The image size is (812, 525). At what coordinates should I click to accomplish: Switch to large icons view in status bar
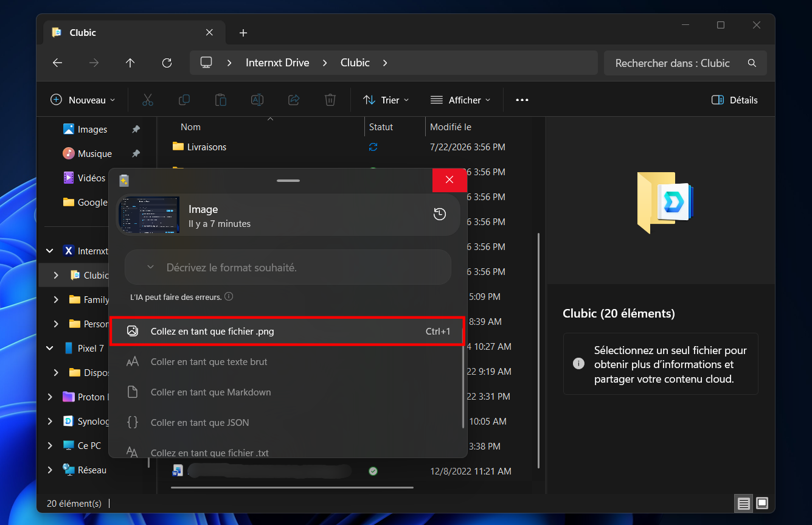pyautogui.click(x=762, y=503)
